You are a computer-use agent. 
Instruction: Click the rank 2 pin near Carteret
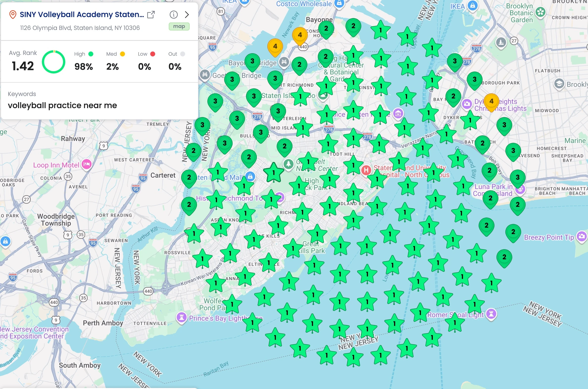[189, 177]
